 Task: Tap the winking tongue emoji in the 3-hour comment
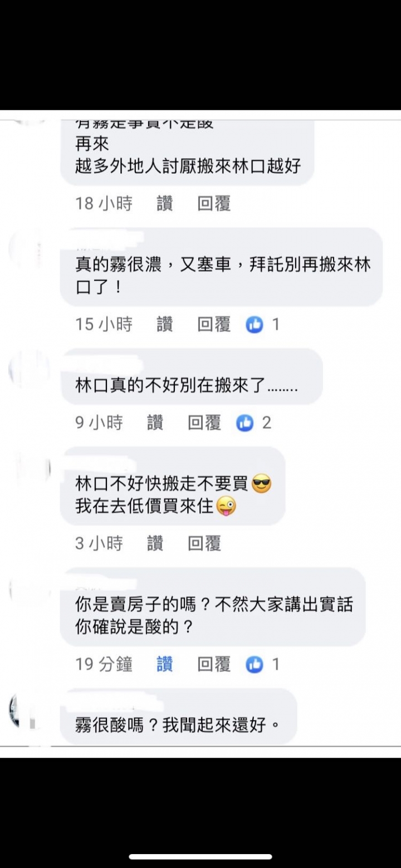(227, 506)
